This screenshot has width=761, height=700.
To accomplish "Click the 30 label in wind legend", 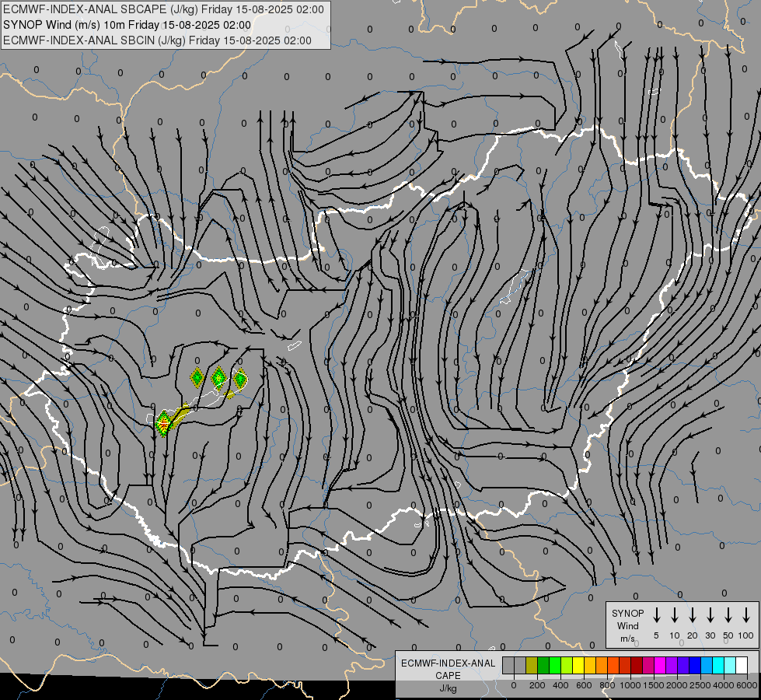I will click(710, 635).
